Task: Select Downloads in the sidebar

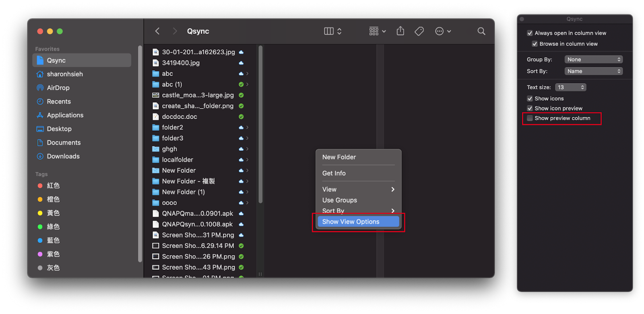Action: (63, 156)
